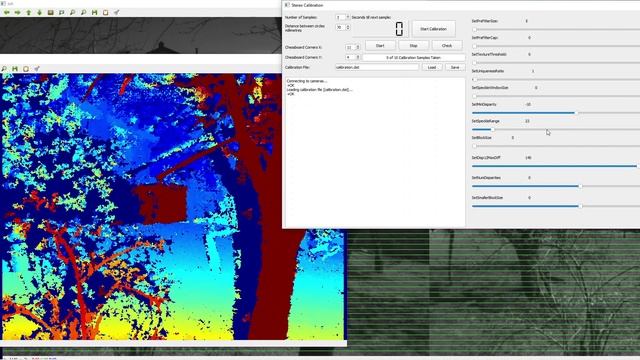Screen dimensions: 640x360
Task: Click the 'Connecting to cameras...' log line
Action: pyautogui.click(x=307, y=81)
